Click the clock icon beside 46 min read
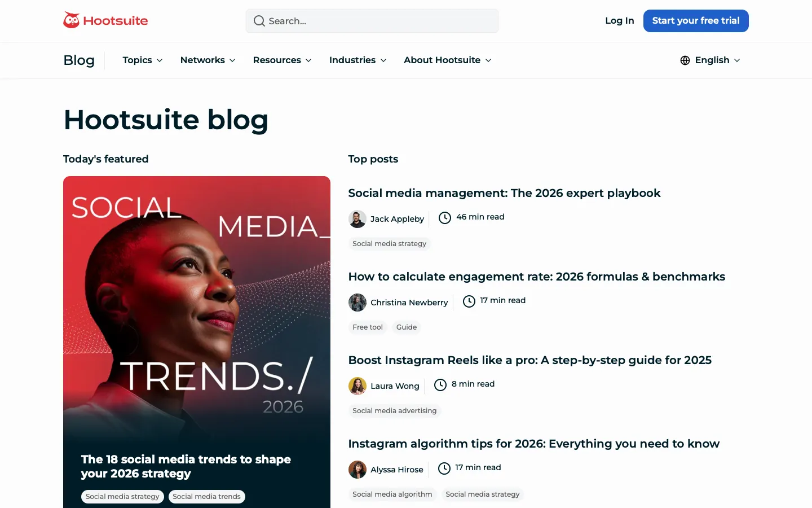Image resolution: width=812 pixels, height=508 pixels. pos(445,217)
